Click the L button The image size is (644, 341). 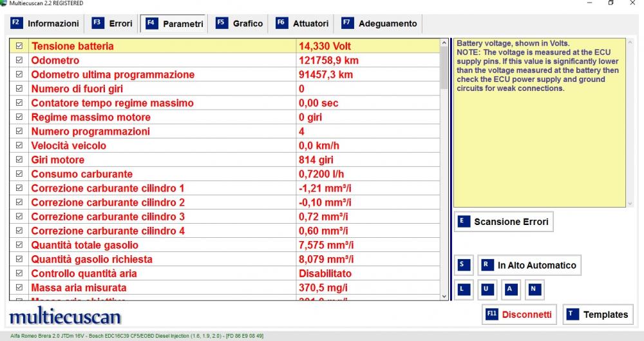(x=464, y=289)
